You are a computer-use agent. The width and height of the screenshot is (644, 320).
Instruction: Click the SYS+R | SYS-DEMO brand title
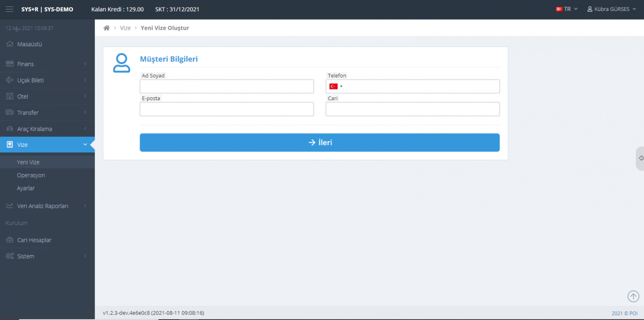pyautogui.click(x=47, y=9)
